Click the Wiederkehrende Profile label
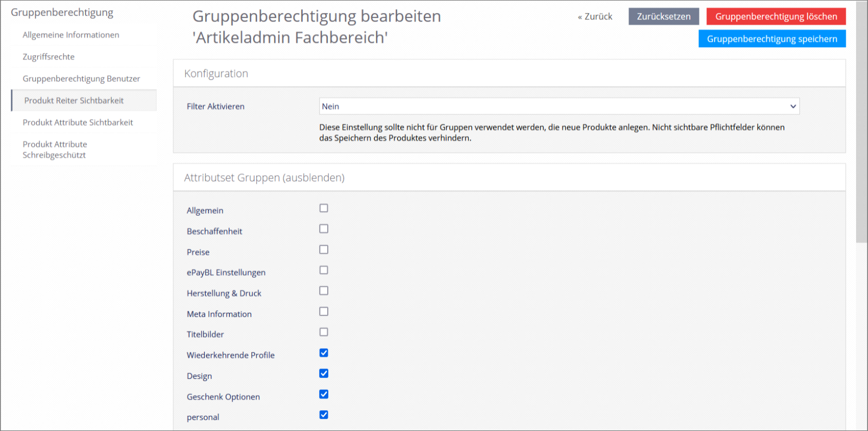 click(231, 355)
